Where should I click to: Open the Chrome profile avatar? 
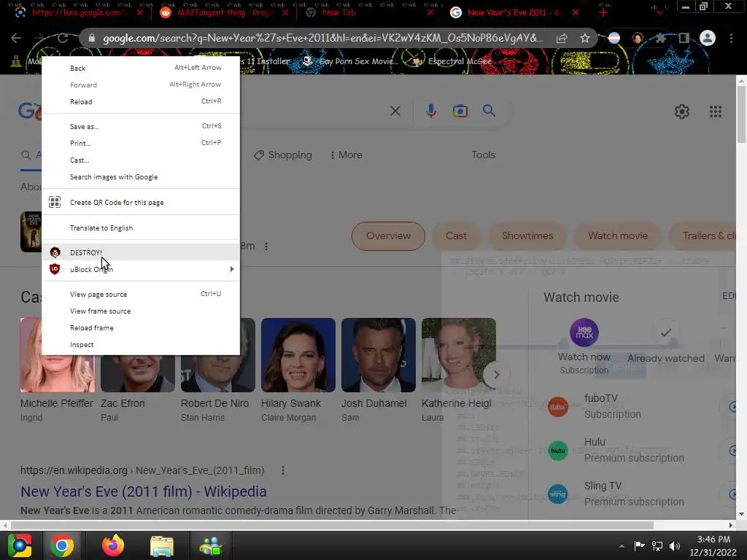(708, 38)
